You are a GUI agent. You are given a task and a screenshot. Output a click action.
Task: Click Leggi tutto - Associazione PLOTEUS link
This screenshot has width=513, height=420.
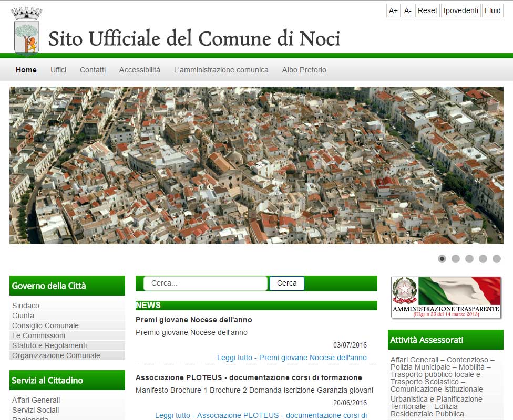click(x=261, y=415)
